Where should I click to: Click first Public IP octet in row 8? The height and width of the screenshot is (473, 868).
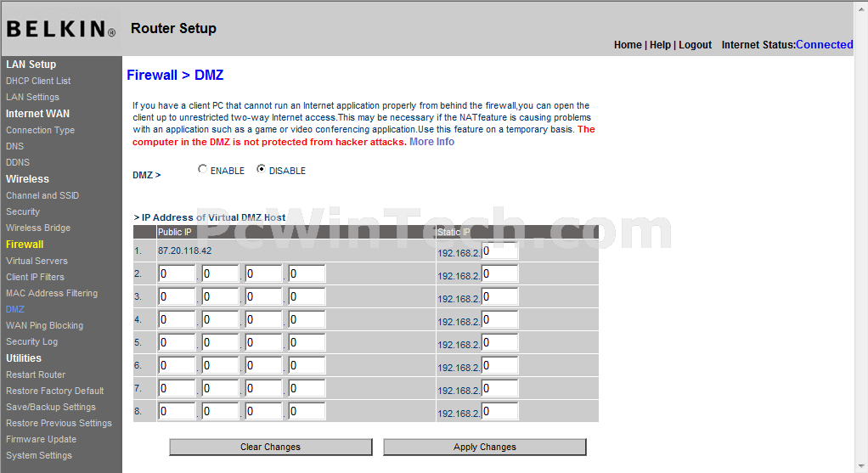click(178, 412)
